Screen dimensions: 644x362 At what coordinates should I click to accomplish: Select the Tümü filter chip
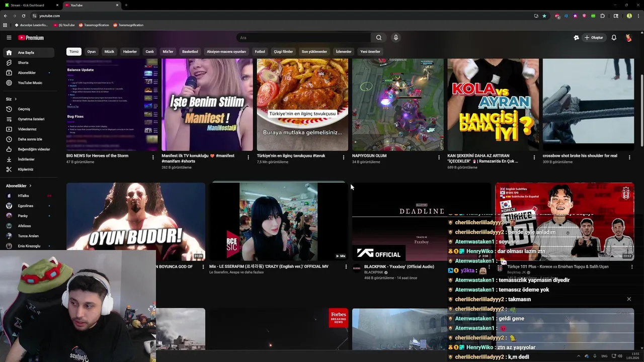(x=74, y=52)
